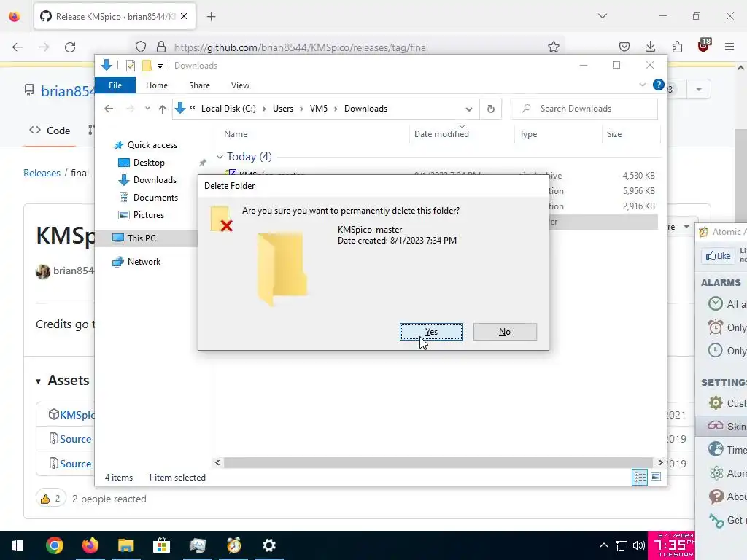Open Microsoft Store from taskbar
Screen dimensions: 747x560
(161, 545)
